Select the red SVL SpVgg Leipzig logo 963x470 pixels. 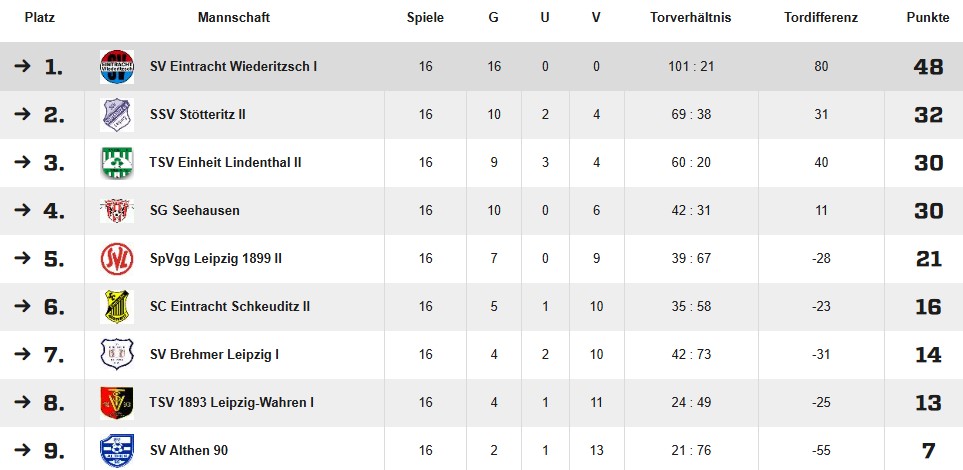pos(117,259)
